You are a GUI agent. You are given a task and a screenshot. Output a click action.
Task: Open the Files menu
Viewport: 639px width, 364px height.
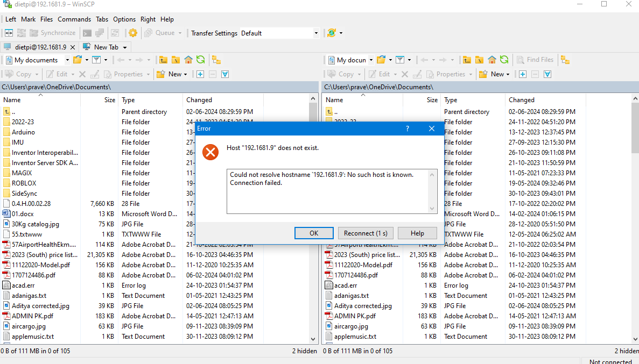[x=46, y=19]
